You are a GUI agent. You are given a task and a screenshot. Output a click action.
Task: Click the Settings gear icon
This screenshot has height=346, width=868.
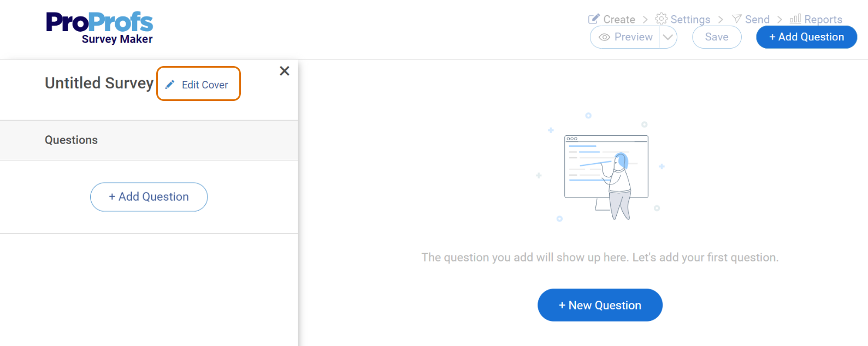pyautogui.click(x=661, y=19)
